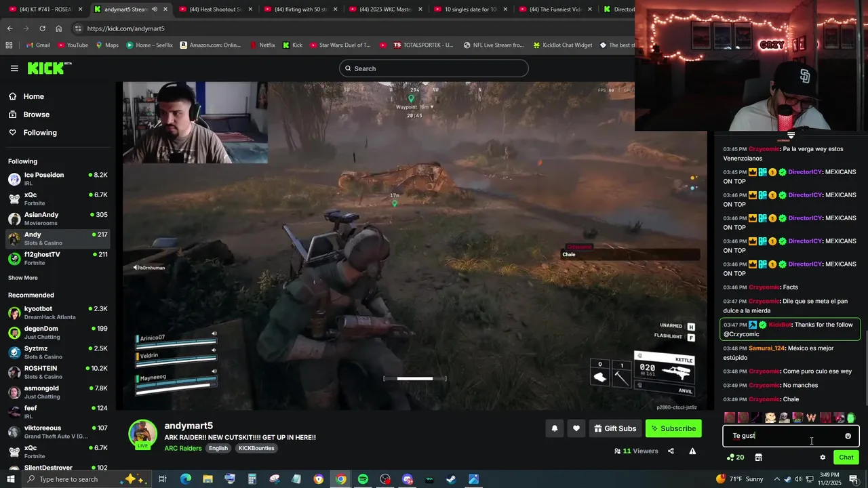Toggle notification bell for andymart5
Viewport: 868px width, 488px height.
tap(555, 428)
